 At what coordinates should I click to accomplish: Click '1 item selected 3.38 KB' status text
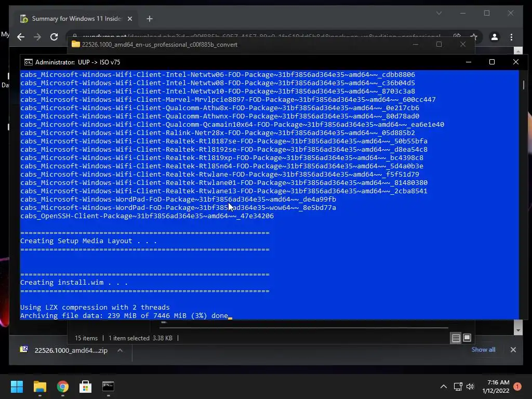click(140, 338)
